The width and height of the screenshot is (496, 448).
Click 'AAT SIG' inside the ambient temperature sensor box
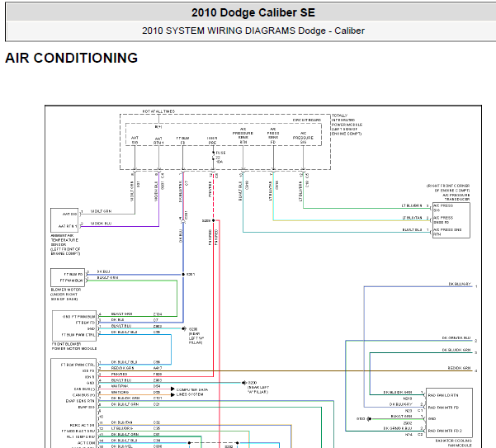(x=69, y=214)
